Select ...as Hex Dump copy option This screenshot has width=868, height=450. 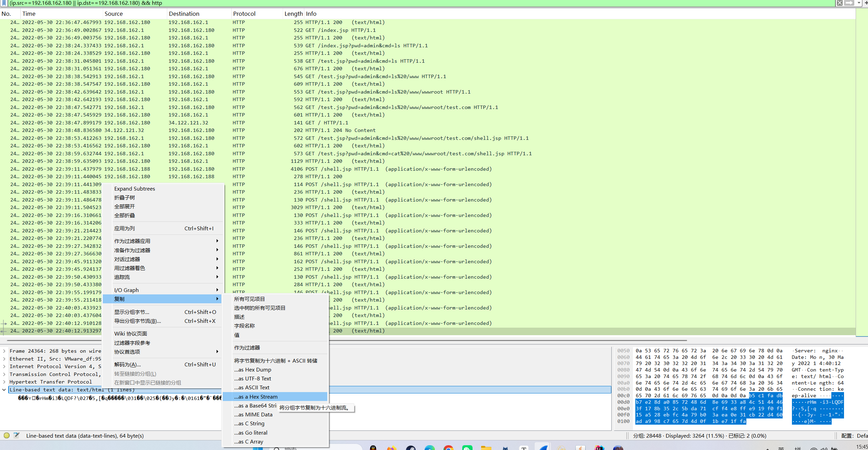click(275, 369)
